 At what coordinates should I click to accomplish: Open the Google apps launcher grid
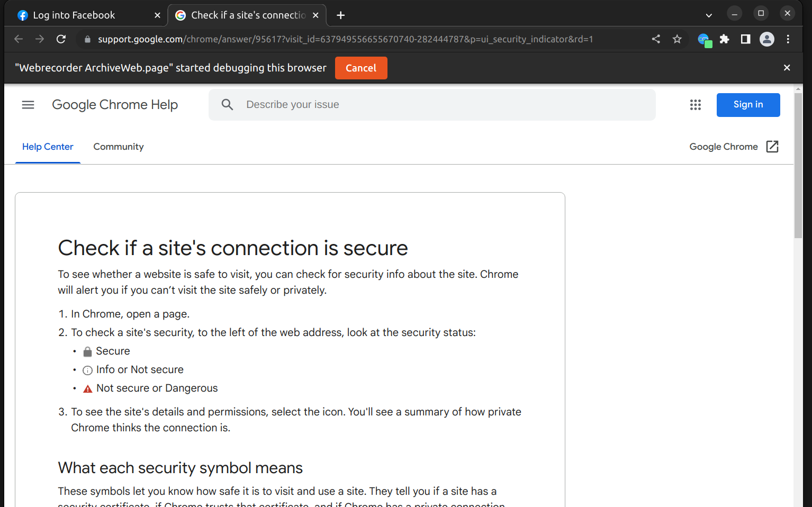695,104
